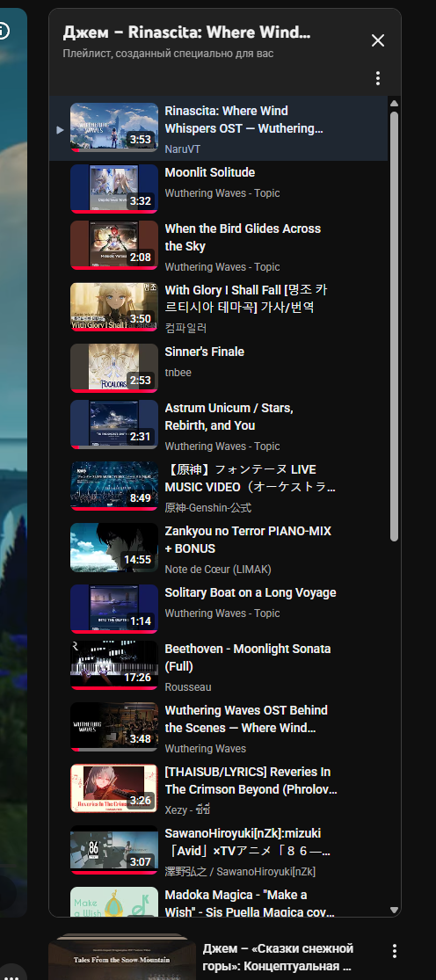Open playlist three-dot options menu
436x980 pixels.
378,78
